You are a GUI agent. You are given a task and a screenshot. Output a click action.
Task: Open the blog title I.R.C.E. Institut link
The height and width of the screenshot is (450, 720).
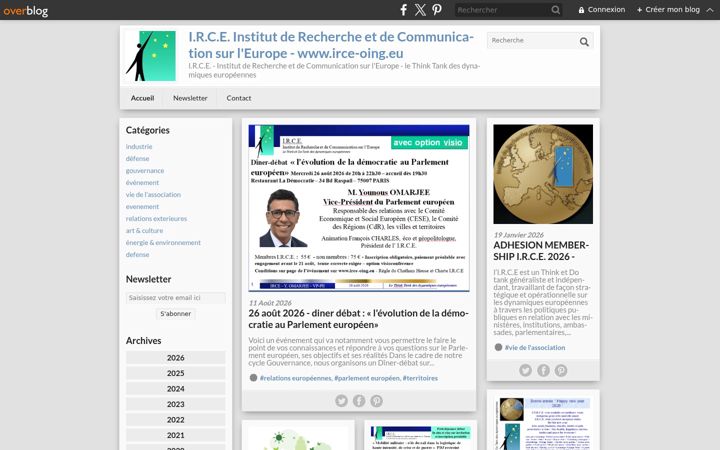point(331,45)
